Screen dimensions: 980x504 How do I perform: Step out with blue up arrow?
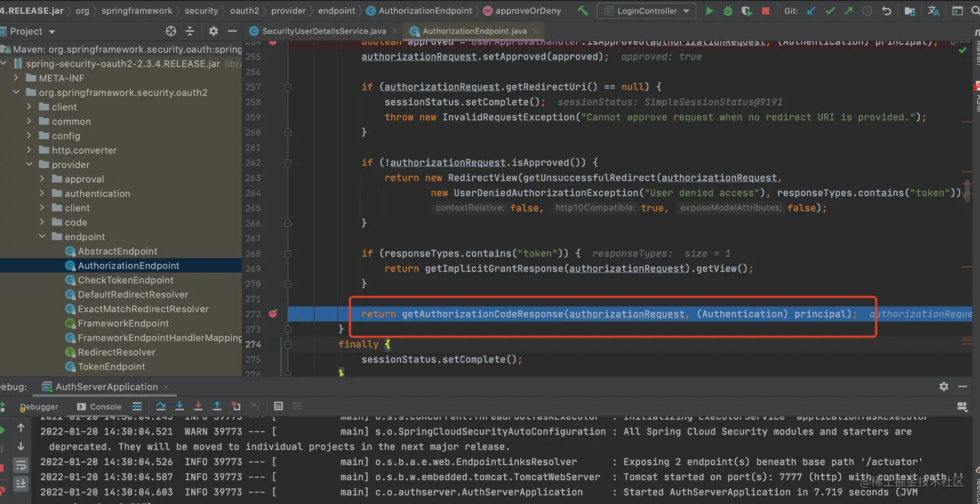pyautogui.click(x=217, y=406)
